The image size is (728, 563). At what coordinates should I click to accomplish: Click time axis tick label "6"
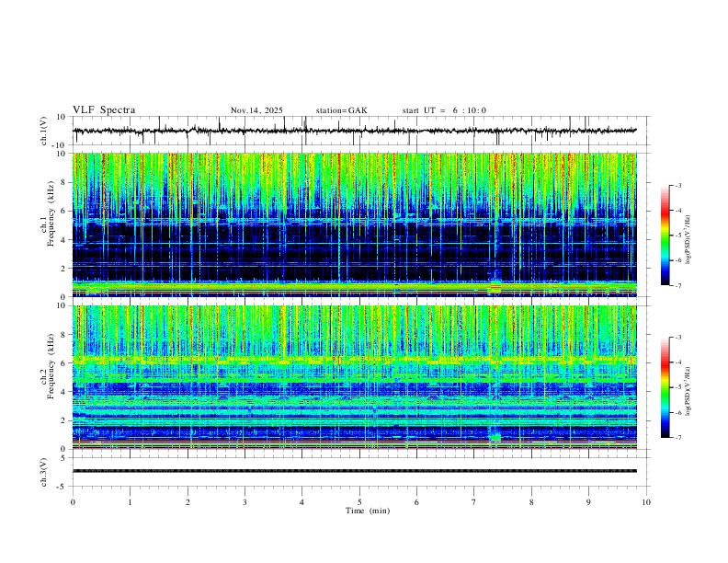pyautogui.click(x=416, y=502)
